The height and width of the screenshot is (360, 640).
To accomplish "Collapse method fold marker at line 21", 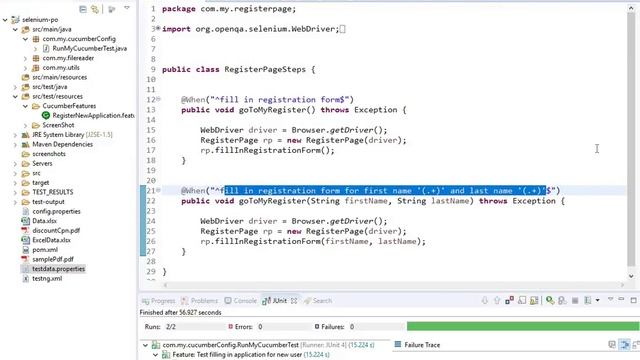I will click(158, 190).
